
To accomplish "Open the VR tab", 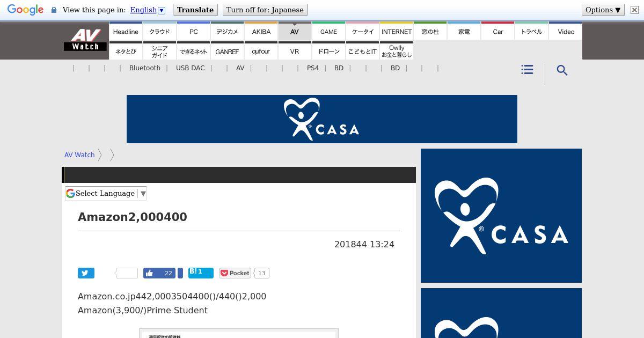I will coord(295,51).
